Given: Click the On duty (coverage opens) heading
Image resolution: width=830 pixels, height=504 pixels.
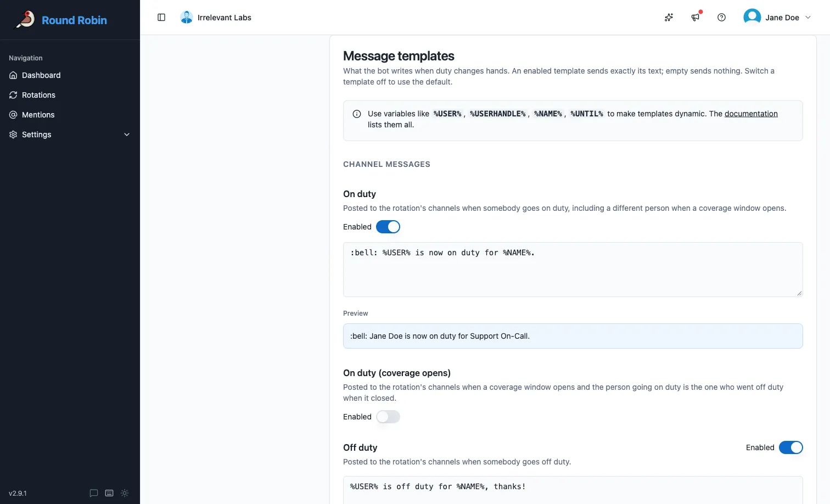Looking at the screenshot, I should tap(397, 373).
